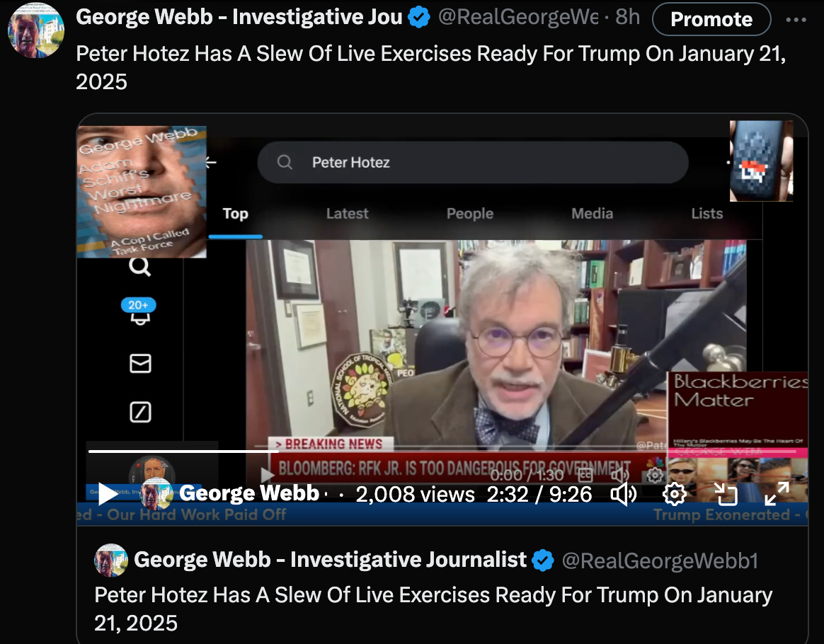This screenshot has height=644, width=824.
Task: Click the phone thumbnail in video corner
Action: [761, 161]
